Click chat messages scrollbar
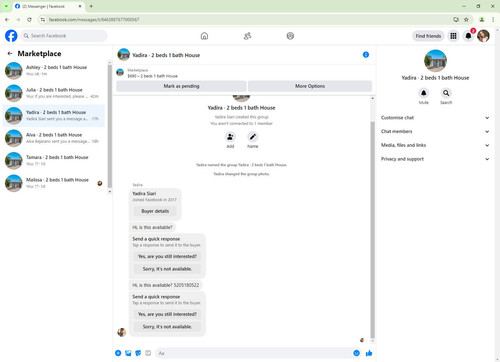 372,230
